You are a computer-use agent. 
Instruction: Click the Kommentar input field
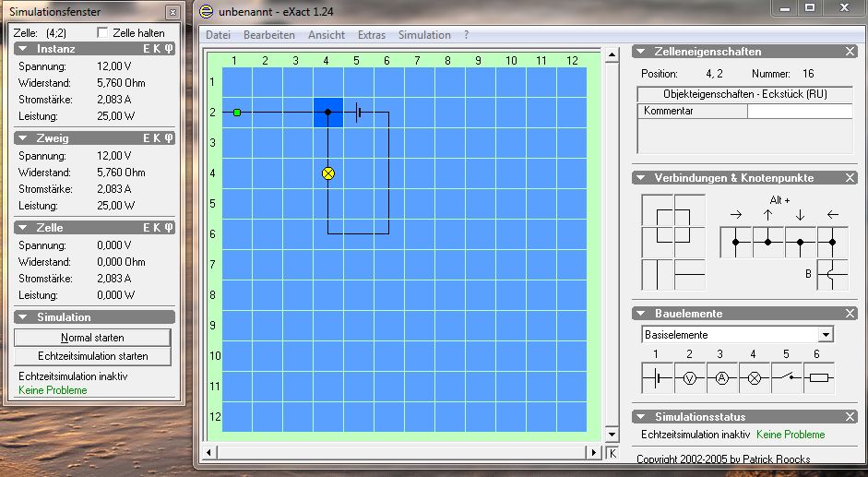799,111
